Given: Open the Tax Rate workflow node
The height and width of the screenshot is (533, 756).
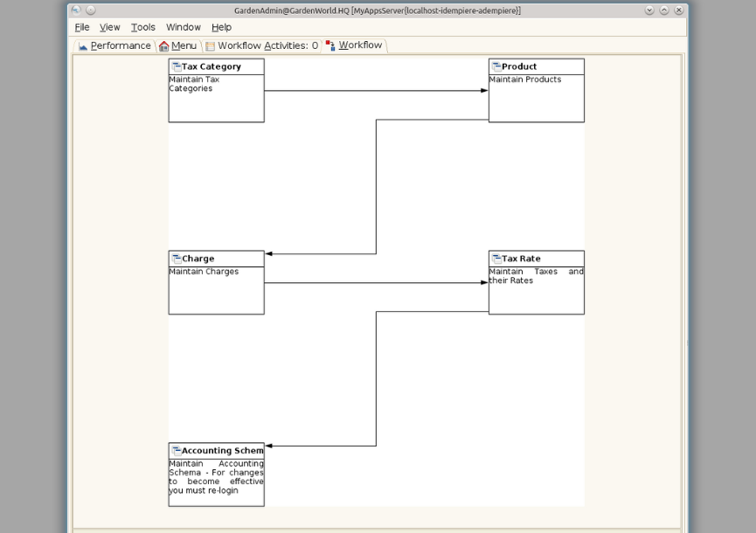Looking at the screenshot, I should click(x=537, y=282).
